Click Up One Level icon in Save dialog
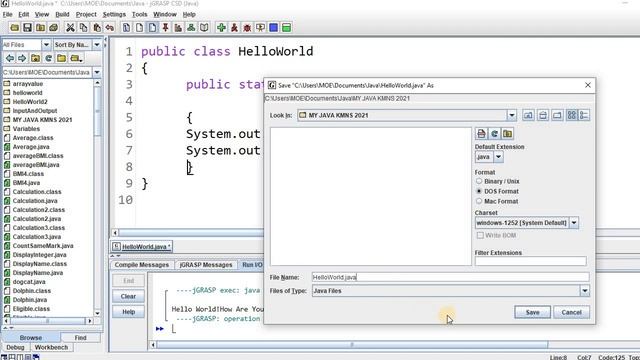This screenshot has width=640, height=360. pos(528,116)
